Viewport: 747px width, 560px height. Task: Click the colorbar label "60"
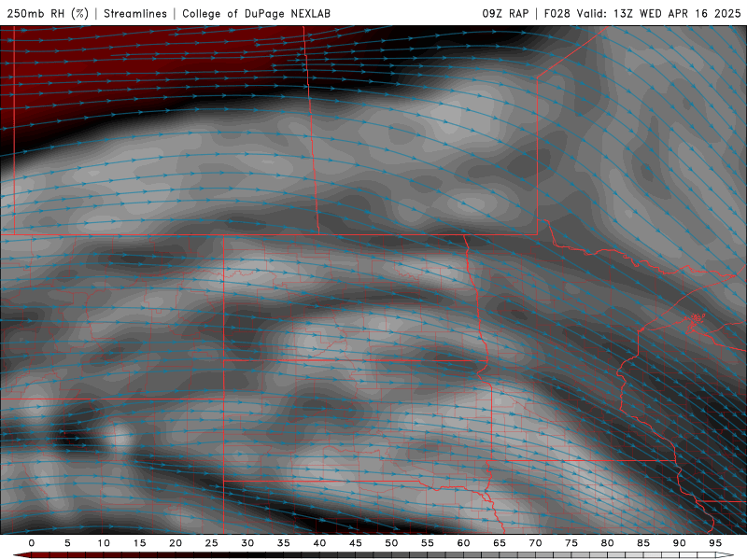pyautogui.click(x=463, y=543)
